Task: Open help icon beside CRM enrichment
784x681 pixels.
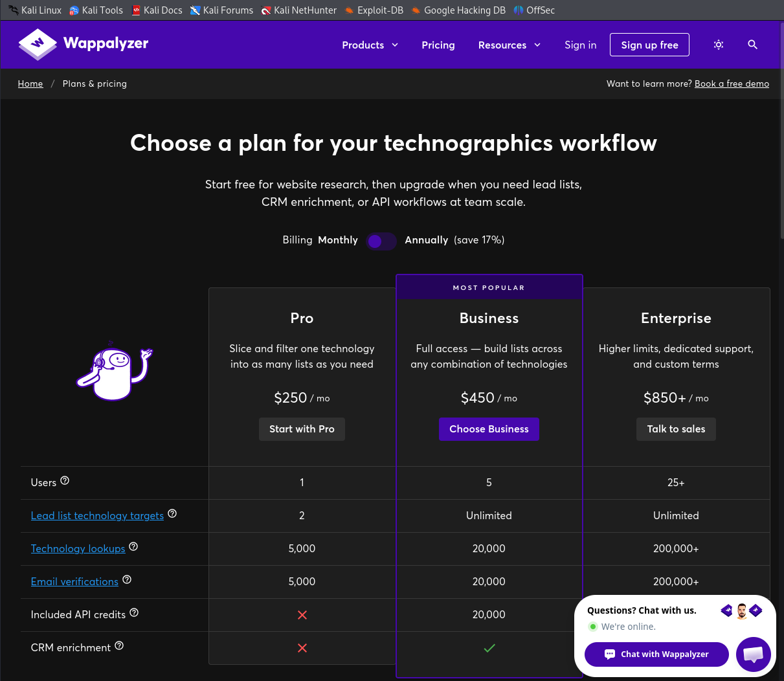Action: pos(119,645)
